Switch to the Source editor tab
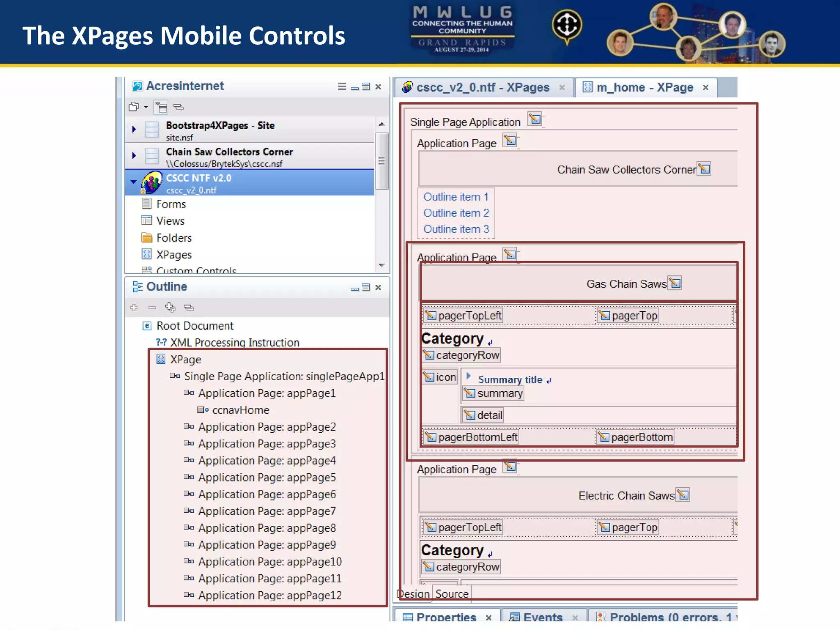This screenshot has width=840, height=630. click(x=452, y=594)
